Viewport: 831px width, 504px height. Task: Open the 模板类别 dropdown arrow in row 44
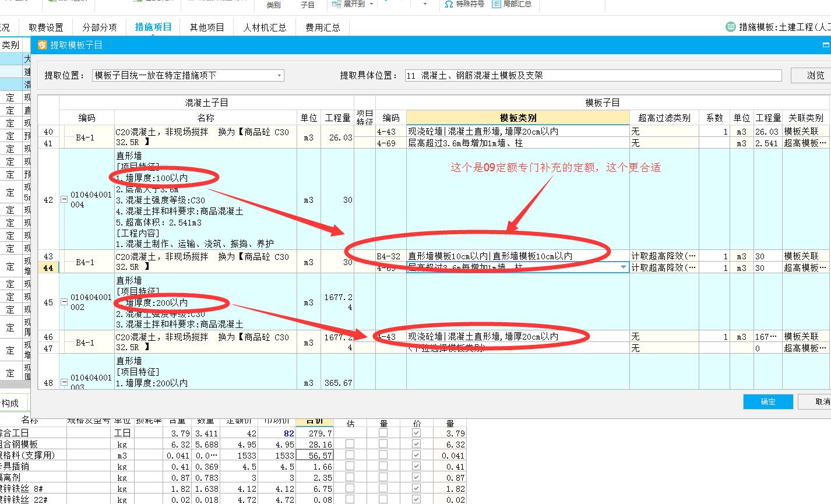pos(624,267)
